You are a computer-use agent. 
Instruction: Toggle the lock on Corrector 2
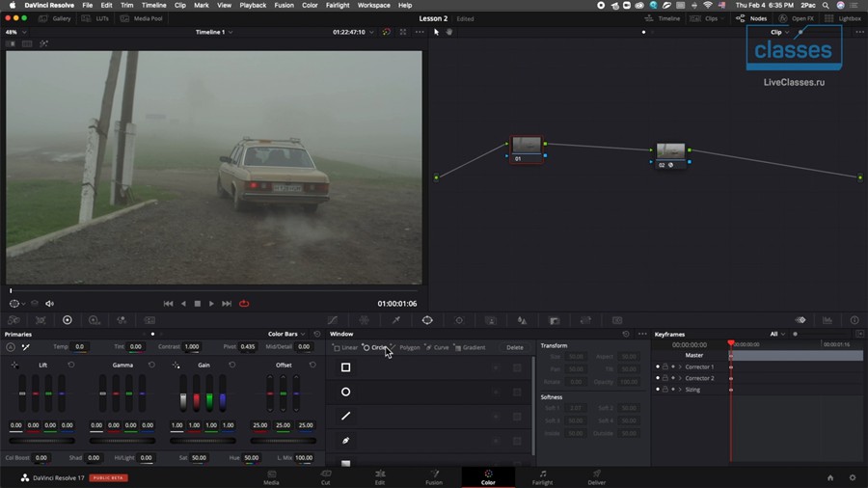point(665,378)
